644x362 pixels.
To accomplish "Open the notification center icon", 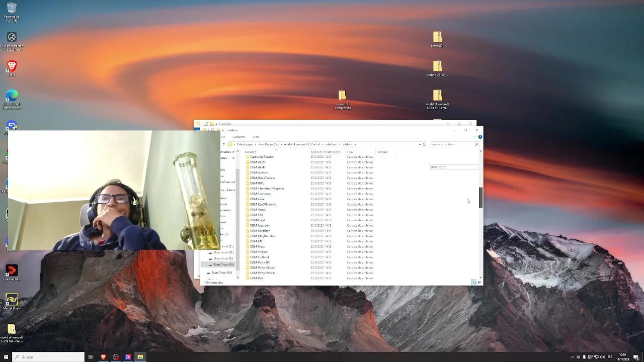I will (636, 357).
